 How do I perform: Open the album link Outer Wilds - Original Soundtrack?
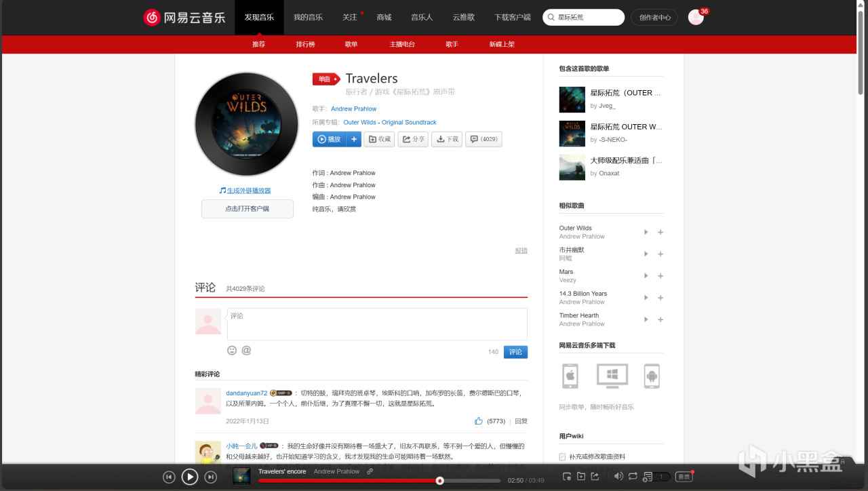[x=390, y=122]
